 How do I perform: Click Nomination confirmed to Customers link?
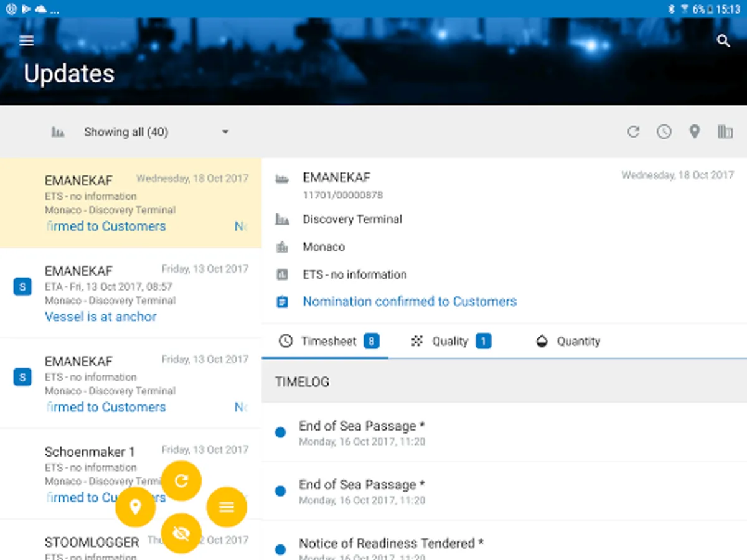coord(410,302)
